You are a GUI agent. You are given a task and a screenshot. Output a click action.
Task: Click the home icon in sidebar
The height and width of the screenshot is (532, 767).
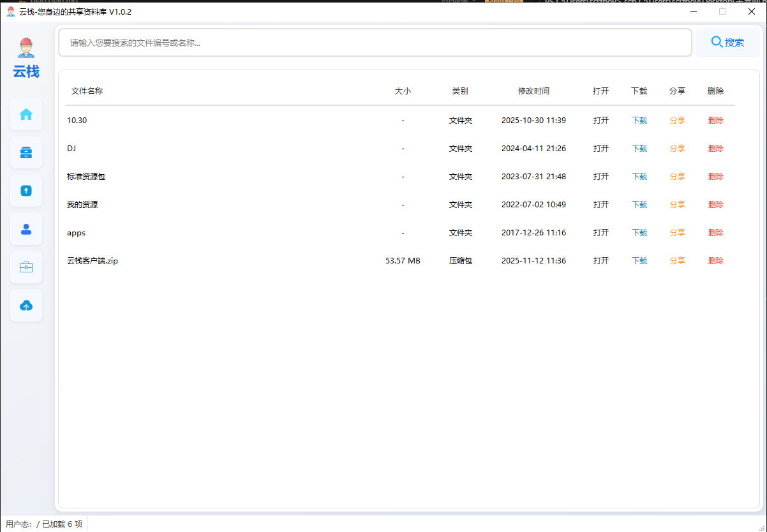26,114
